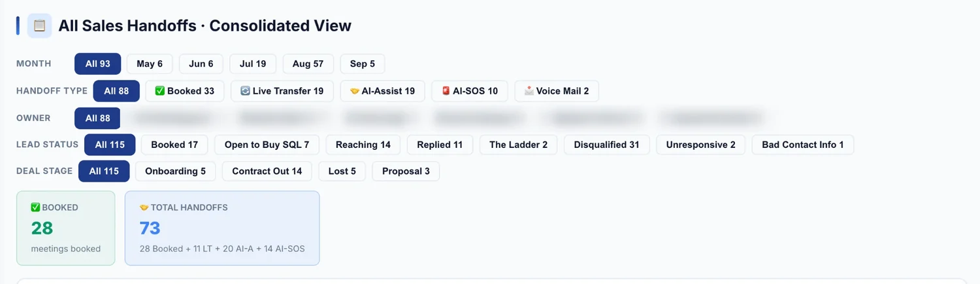Choose the AI-Assist 19 handoff filter
The width and height of the screenshot is (980, 284).
[x=382, y=91]
